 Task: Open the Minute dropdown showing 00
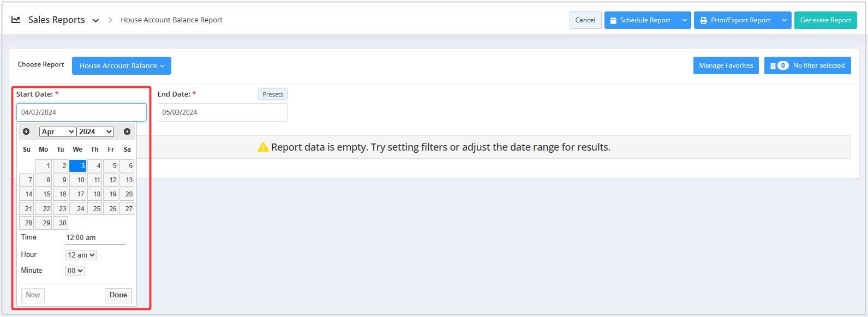[x=75, y=271]
